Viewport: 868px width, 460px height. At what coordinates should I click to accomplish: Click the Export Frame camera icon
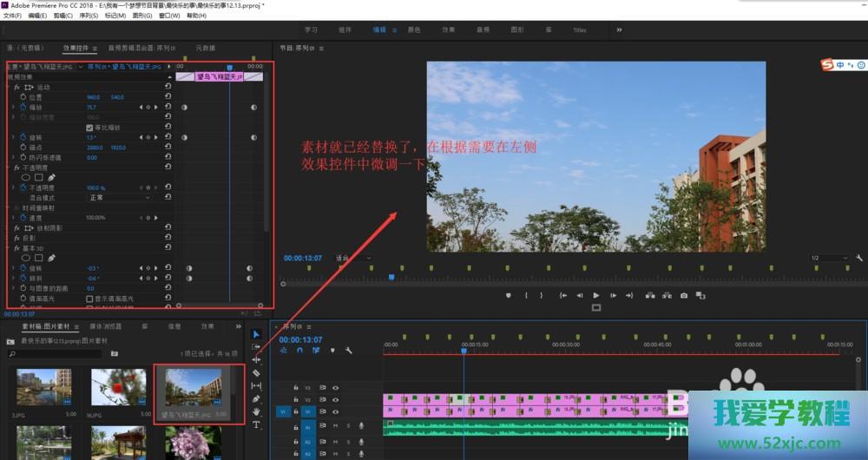click(x=684, y=295)
